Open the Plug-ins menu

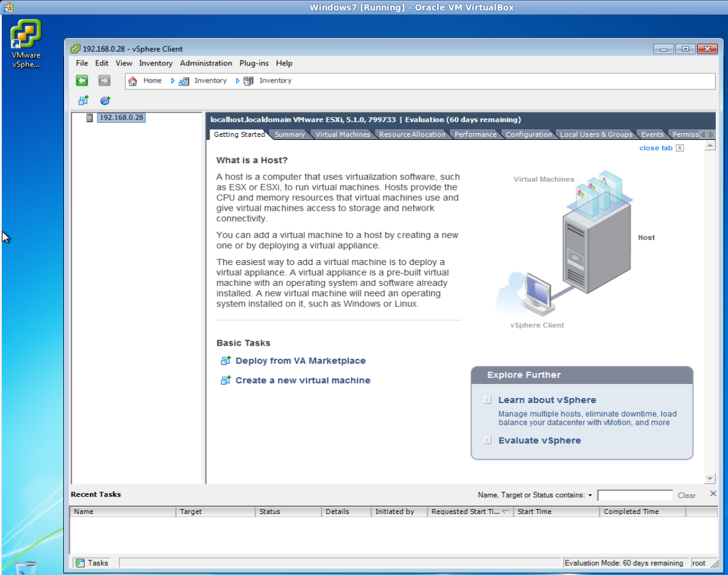pyautogui.click(x=254, y=63)
